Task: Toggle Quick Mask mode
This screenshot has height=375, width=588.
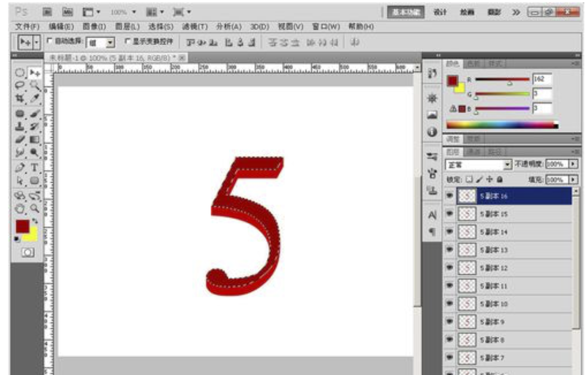Action: click(28, 252)
